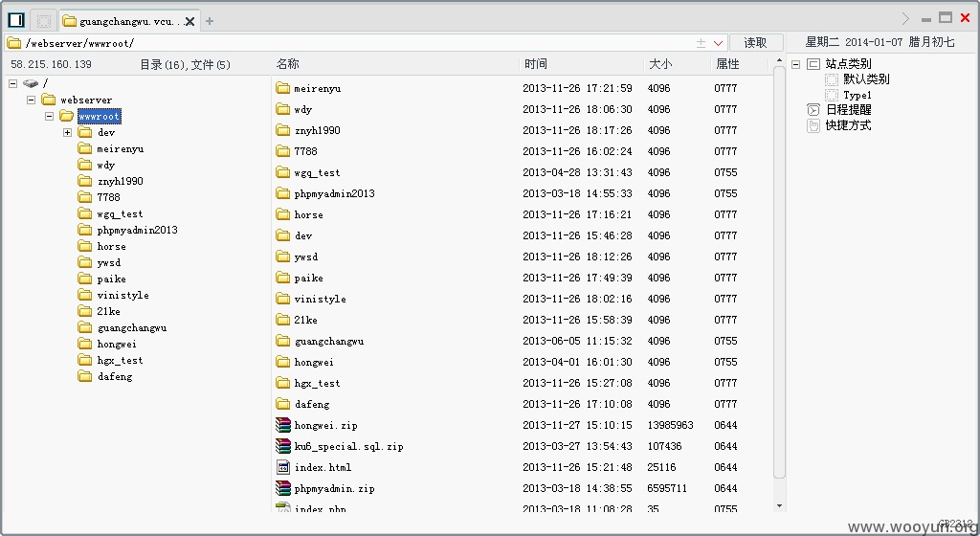Click the ywsd folder icon in the file list
Image resolution: width=980 pixels, height=536 pixels.
283,257
